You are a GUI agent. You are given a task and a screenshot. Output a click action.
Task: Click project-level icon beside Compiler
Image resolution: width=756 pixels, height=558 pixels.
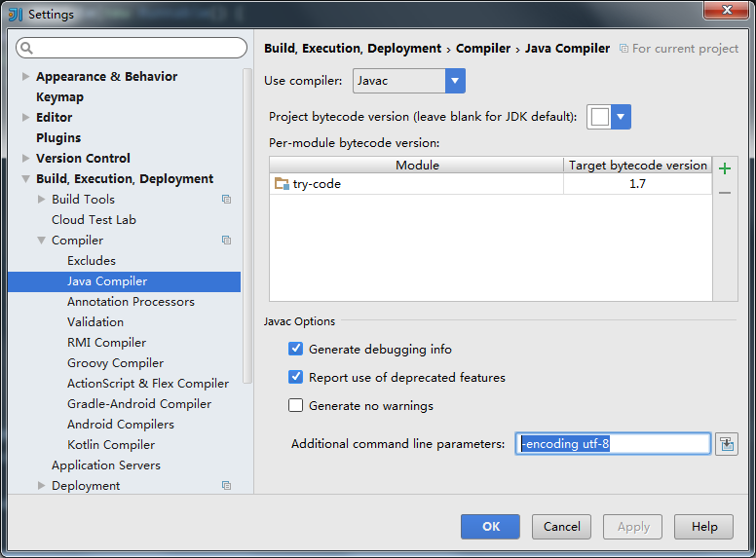(x=226, y=240)
